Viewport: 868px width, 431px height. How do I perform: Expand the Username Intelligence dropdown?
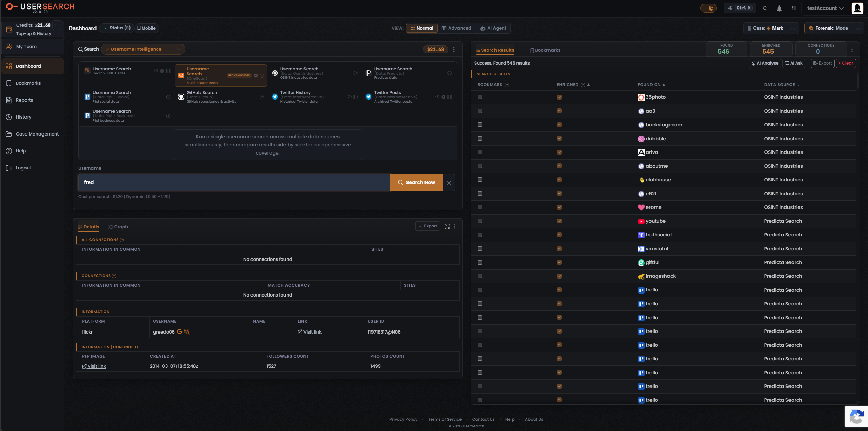143,49
